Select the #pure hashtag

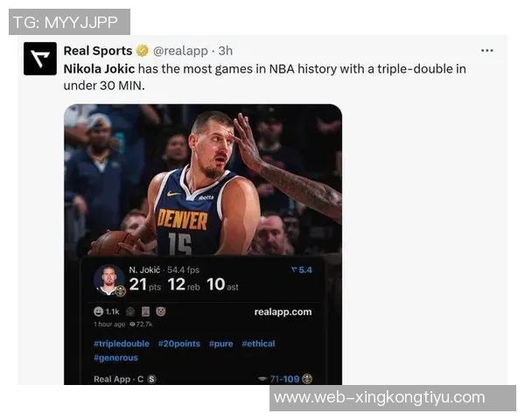(x=221, y=344)
